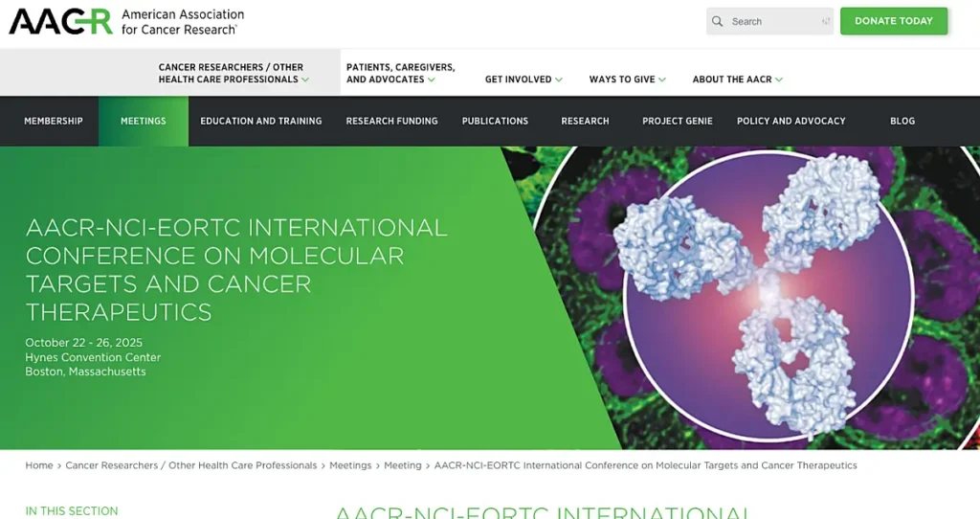
Task: Click the search magnifying glass icon
Action: pyautogui.click(x=718, y=21)
